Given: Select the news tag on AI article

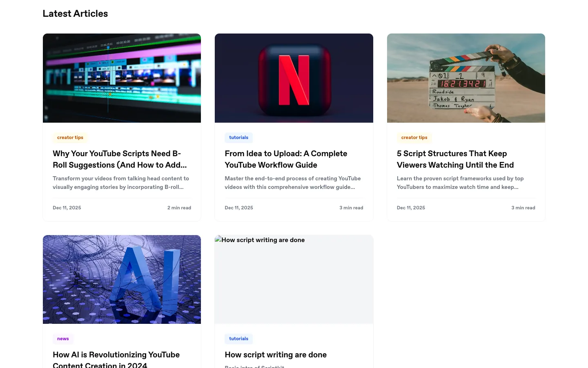Looking at the screenshot, I should tap(63, 339).
